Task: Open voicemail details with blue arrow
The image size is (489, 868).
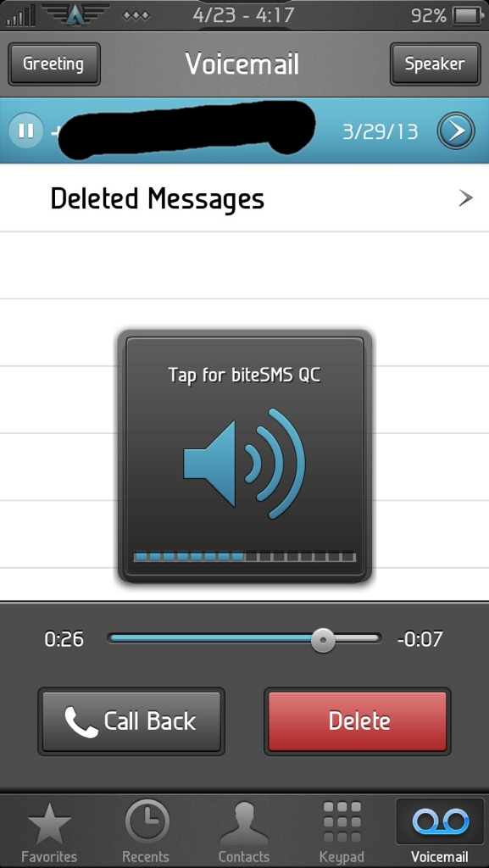Action: tap(456, 131)
